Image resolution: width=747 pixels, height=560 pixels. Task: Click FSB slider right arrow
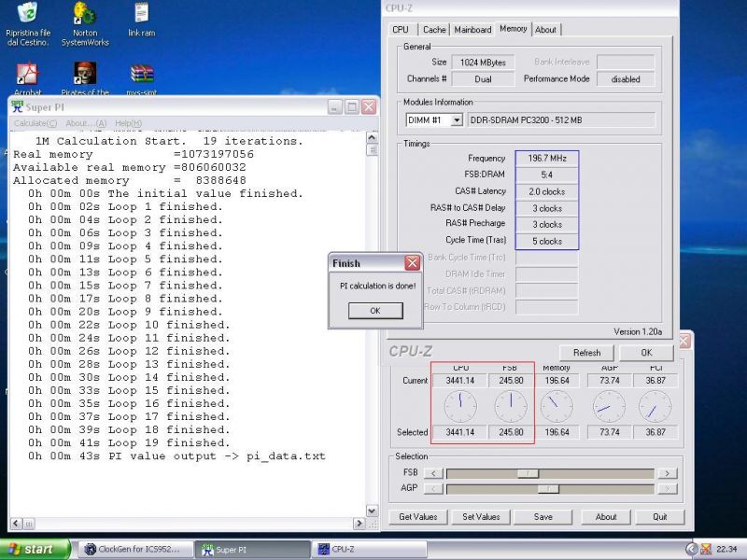(667, 473)
